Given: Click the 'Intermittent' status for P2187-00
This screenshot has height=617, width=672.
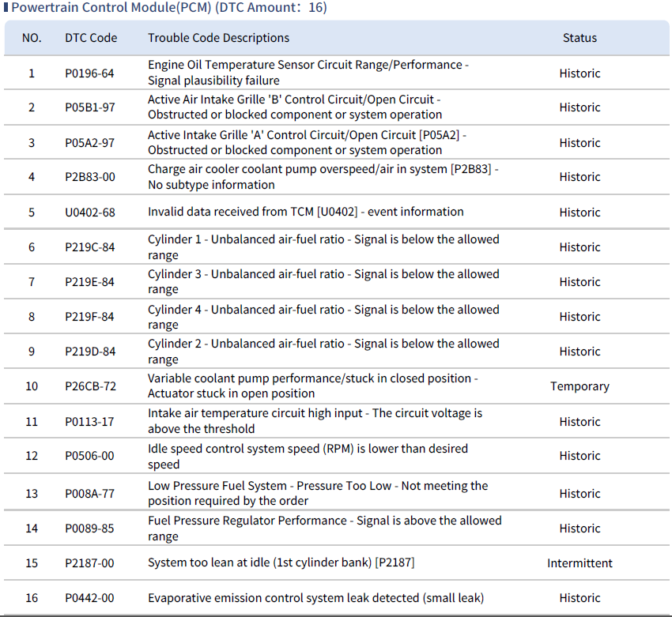Looking at the screenshot, I should (580, 563).
